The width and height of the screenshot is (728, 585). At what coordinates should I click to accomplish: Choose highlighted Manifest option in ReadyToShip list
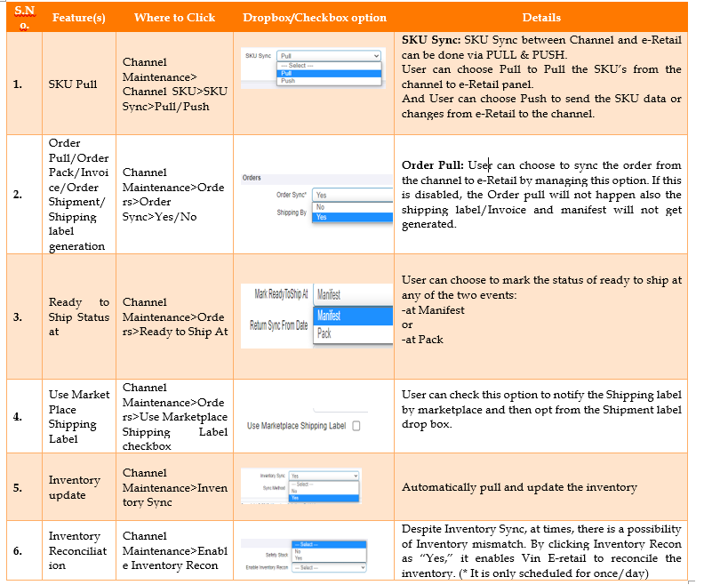[353, 316]
